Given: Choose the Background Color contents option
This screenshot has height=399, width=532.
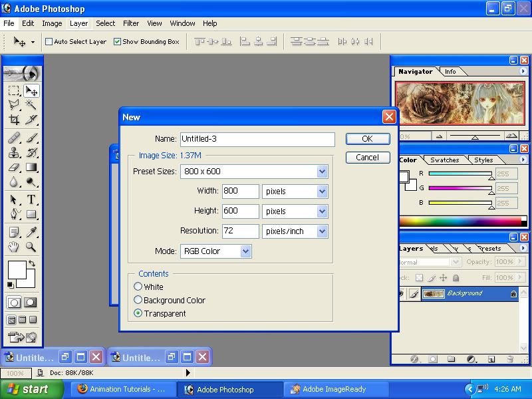Looking at the screenshot, I should click(138, 300).
